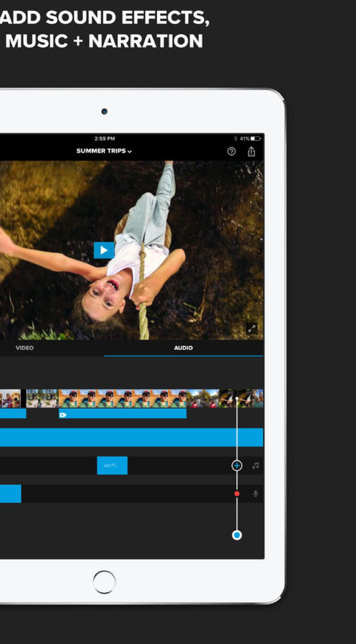Viewport: 356px width, 644px height.
Task: Tap the microphone narration icon
Action: (x=256, y=494)
